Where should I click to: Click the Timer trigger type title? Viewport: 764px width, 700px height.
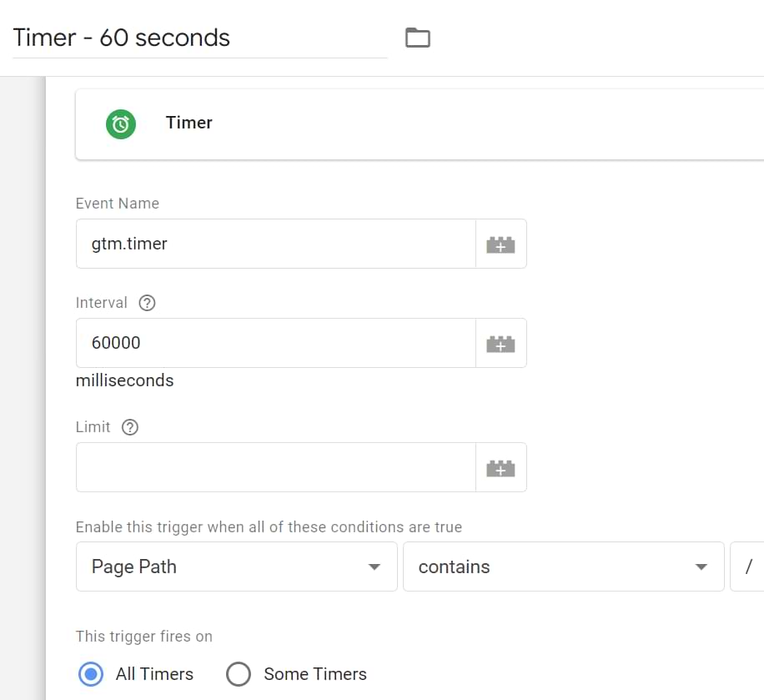[189, 123]
